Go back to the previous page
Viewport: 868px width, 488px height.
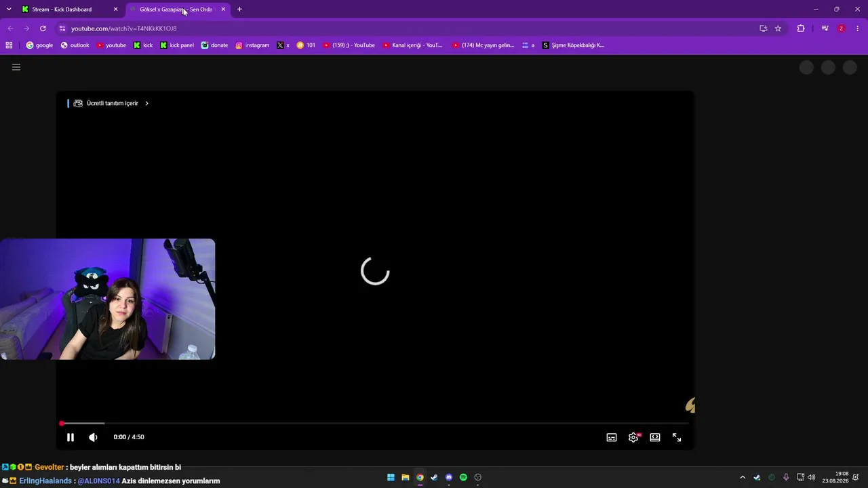tap(10, 28)
